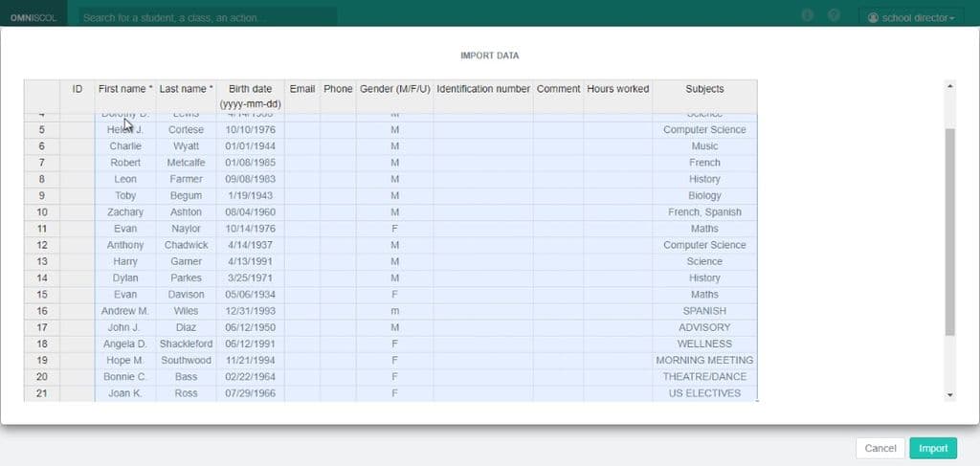The height and width of the screenshot is (466, 980).
Task: Click the cell 'Dylan'
Action: (x=125, y=278)
